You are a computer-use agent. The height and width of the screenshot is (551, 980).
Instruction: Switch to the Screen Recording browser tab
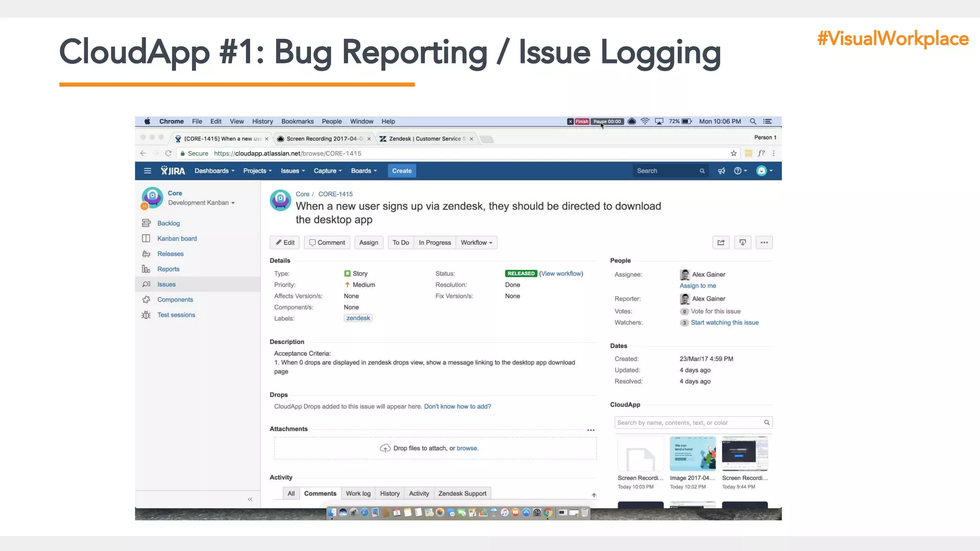324,139
